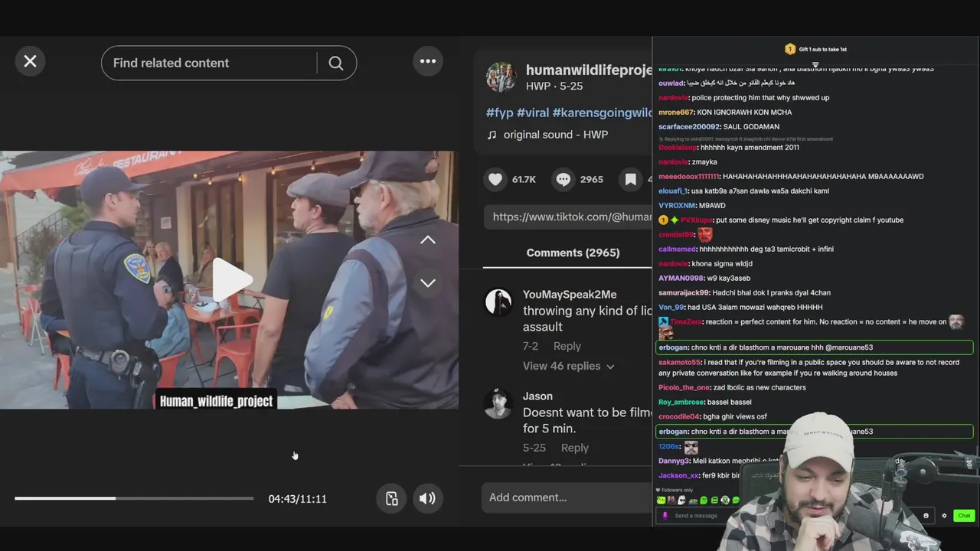Click username mrone667 in chat
980x551 pixels.
tap(675, 112)
